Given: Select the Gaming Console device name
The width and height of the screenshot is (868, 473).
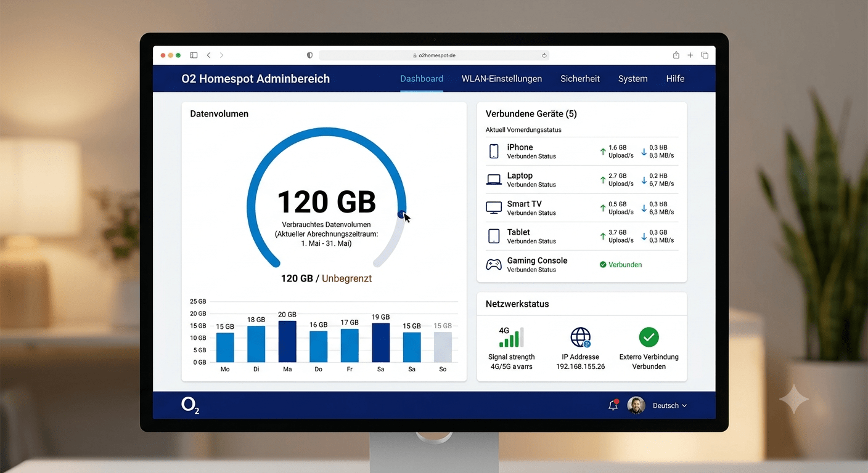Looking at the screenshot, I should pos(537,261).
